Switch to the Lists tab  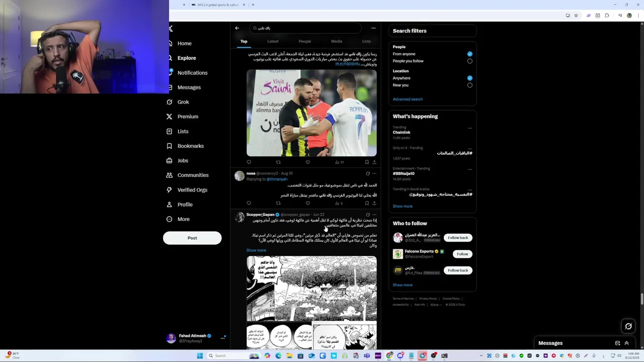(x=366, y=41)
